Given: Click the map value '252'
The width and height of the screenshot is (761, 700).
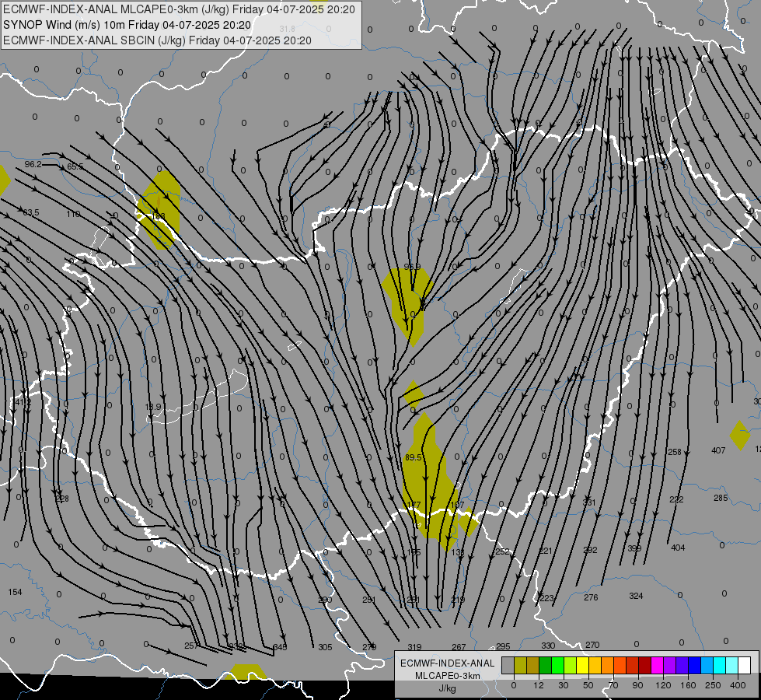Looking at the screenshot, I should point(502,551).
